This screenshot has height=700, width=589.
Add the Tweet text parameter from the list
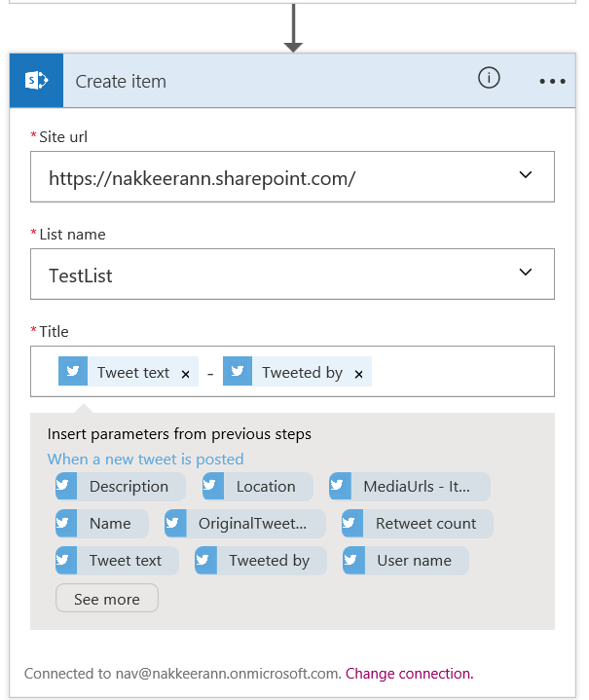[x=117, y=561]
